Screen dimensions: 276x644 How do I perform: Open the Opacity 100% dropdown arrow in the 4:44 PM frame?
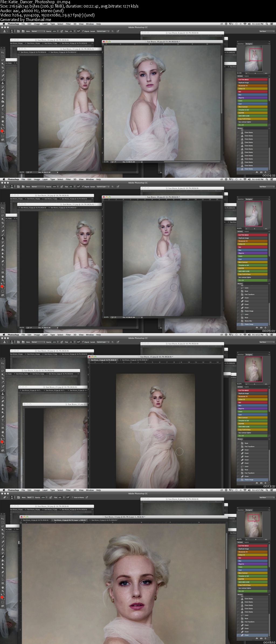click(x=58, y=31)
